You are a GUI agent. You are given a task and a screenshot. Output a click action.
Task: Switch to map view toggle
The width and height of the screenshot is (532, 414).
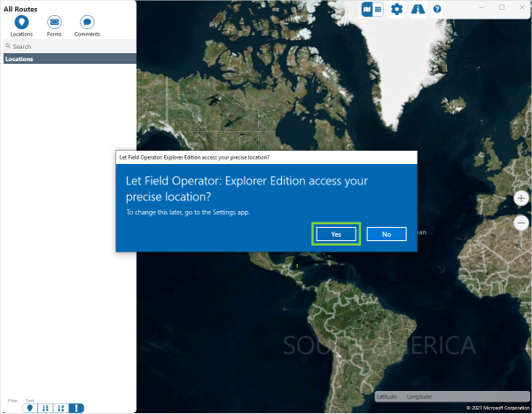pos(367,9)
